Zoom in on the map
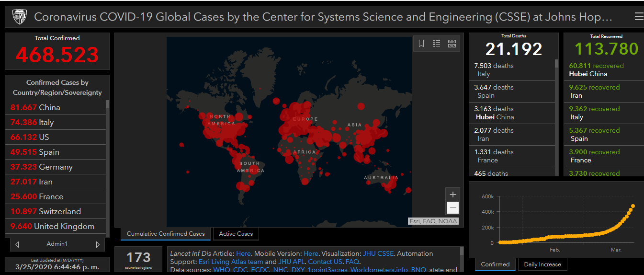This screenshot has height=275, width=644. [452, 195]
